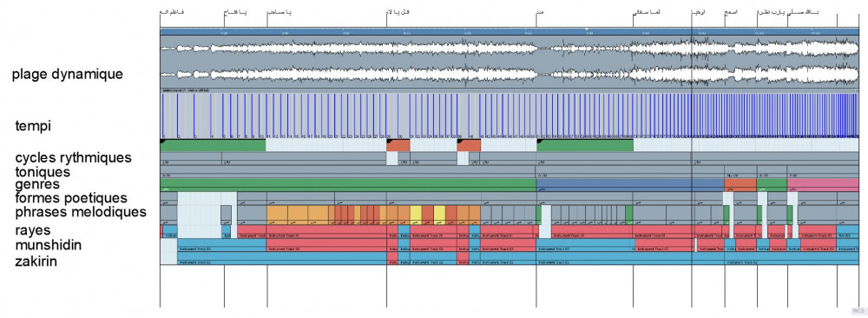This screenshot has width=868, height=318.
Task: Select the blue RAYES clip ending the rayes row
Action: click(x=847, y=232)
